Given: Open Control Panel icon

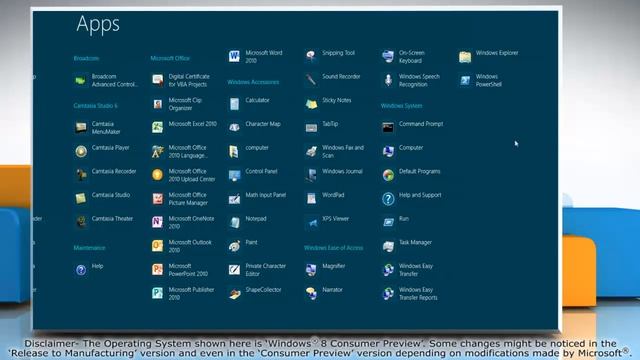Looking at the screenshot, I should click(234, 175).
